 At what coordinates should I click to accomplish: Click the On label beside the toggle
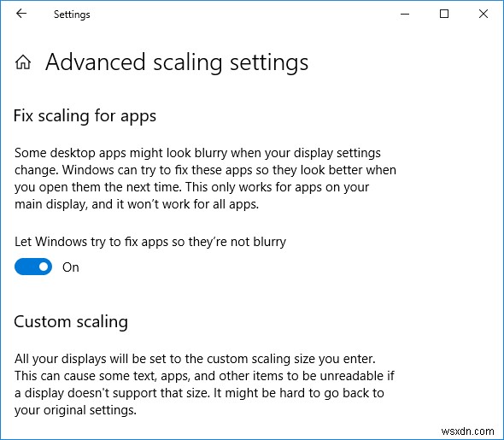point(71,267)
